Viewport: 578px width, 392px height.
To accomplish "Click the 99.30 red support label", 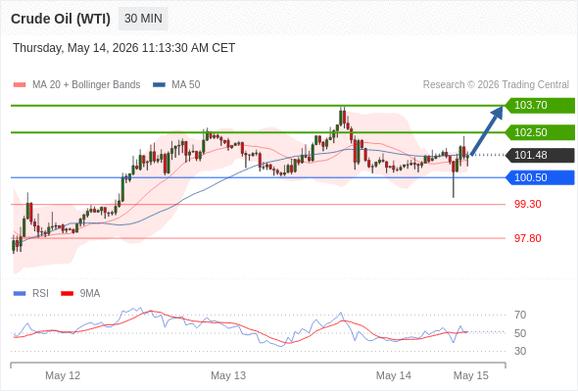I will (x=527, y=204).
